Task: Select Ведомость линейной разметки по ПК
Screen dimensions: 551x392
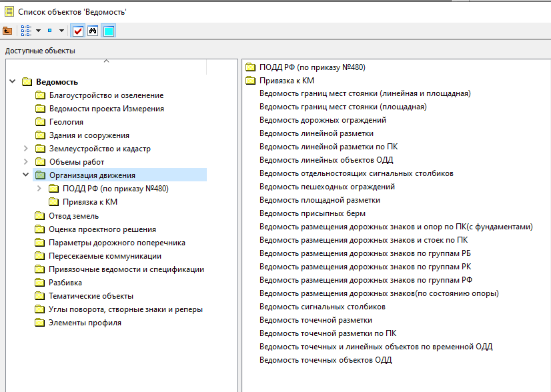Action: 329,147
